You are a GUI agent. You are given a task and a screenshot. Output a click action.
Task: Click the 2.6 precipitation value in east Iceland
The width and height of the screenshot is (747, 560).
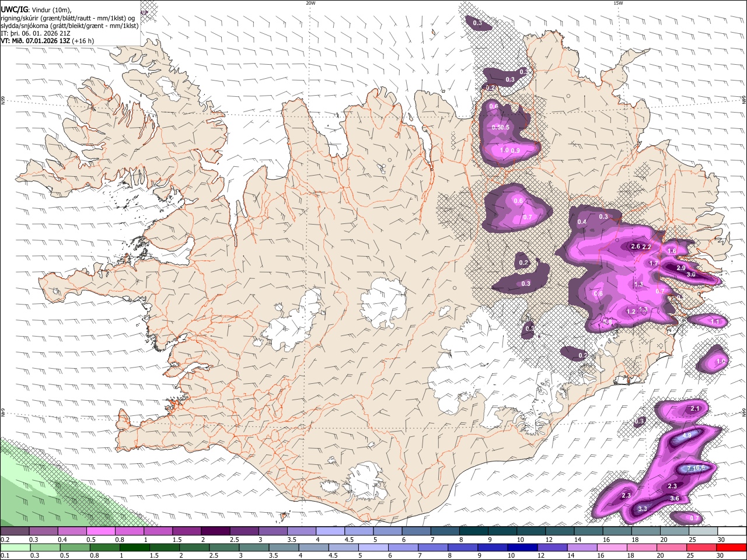[x=636, y=247]
